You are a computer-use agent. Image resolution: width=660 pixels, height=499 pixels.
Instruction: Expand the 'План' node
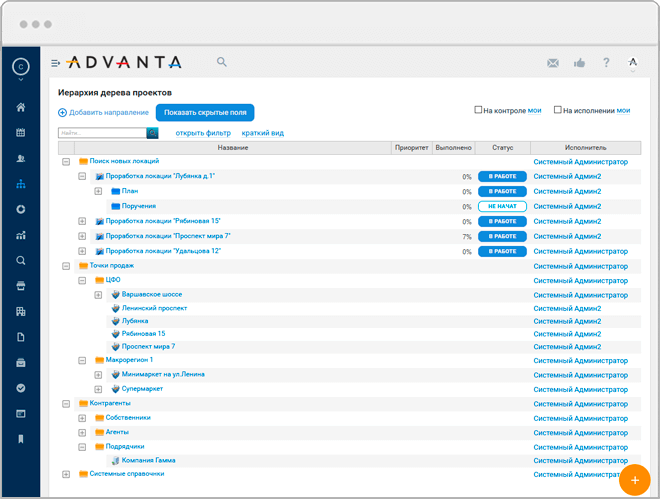click(98, 191)
